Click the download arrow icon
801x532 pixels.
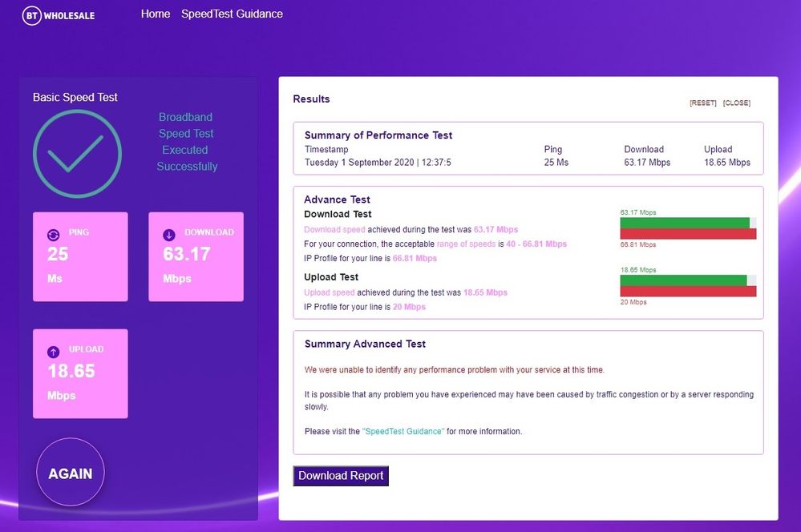click(x=169, y=235)
